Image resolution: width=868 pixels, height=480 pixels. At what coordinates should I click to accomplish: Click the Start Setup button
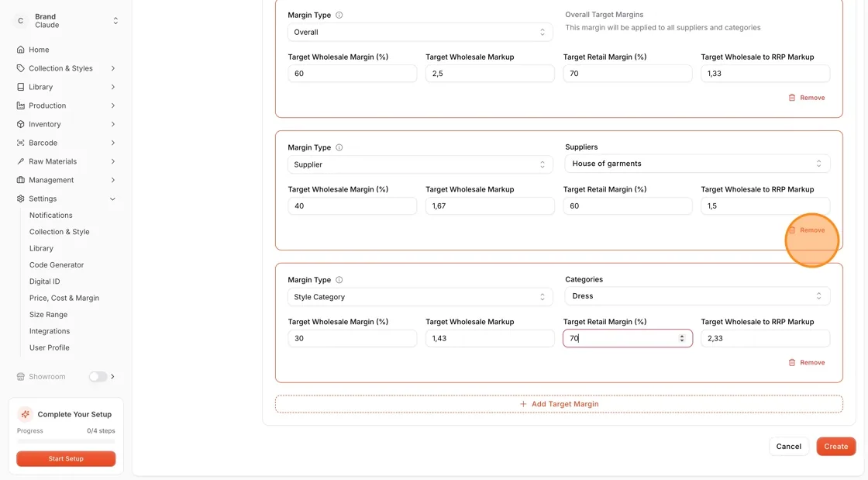(x=66, y=459)
